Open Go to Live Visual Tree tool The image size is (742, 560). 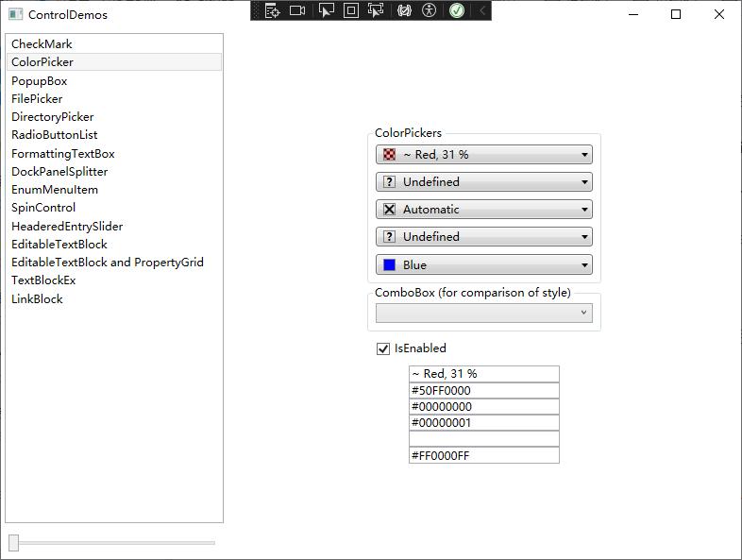[272, 10]
